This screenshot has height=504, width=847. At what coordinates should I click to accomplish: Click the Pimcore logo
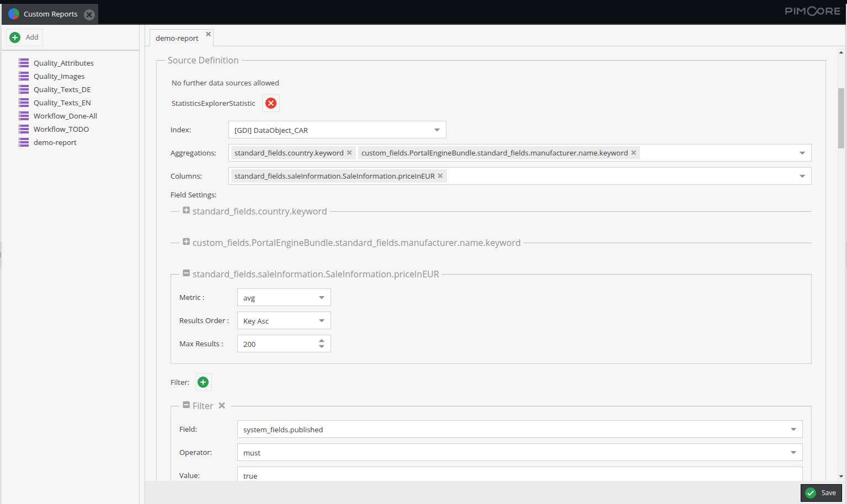[814, 10]
